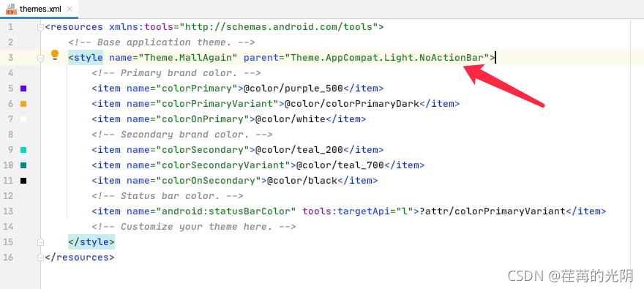Screen dimensions: 644x289
Task: Click the "Primary brand color." comment
Action: (x=176, y=73)
